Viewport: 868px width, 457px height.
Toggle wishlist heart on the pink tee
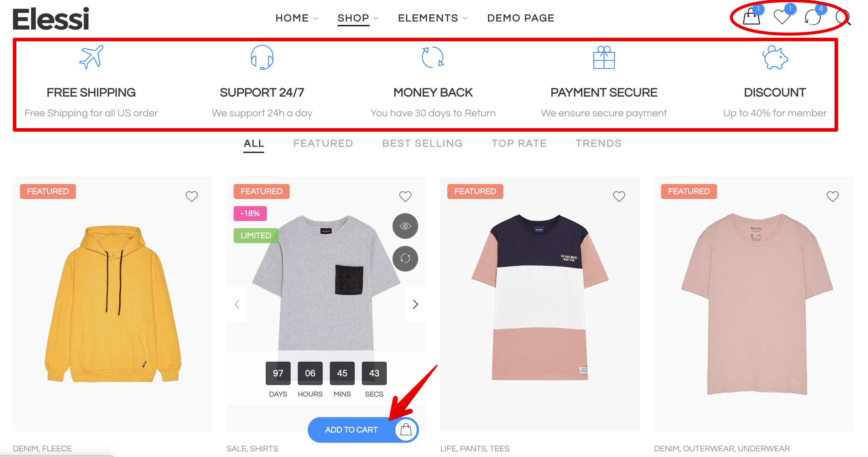833,196
